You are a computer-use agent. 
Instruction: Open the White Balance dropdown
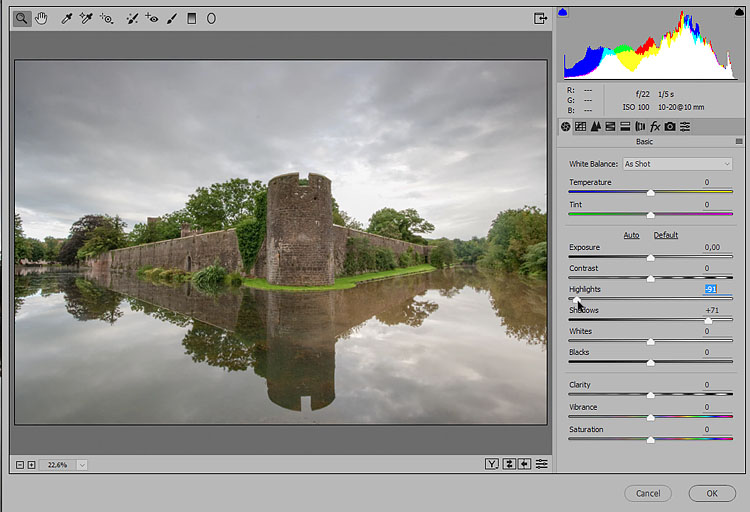677,164
